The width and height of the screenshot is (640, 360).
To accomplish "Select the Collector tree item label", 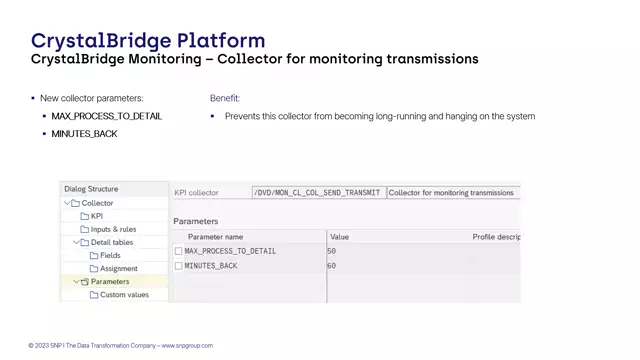I will 97,203.
